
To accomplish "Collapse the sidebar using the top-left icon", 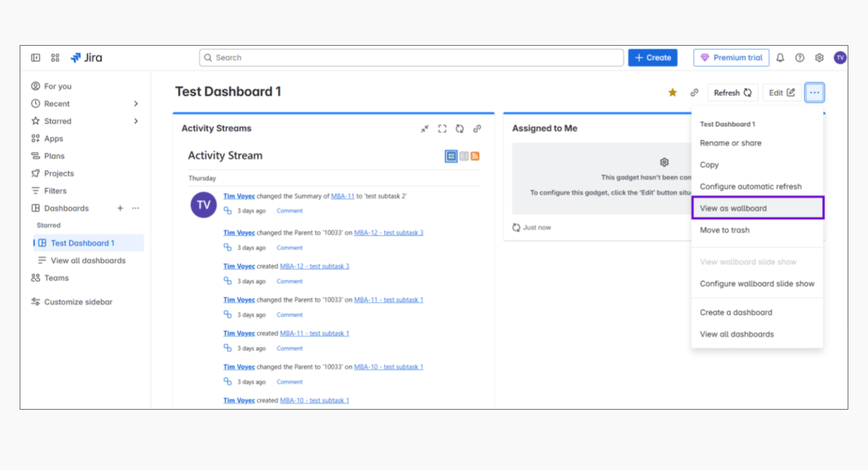I will 36,58.
